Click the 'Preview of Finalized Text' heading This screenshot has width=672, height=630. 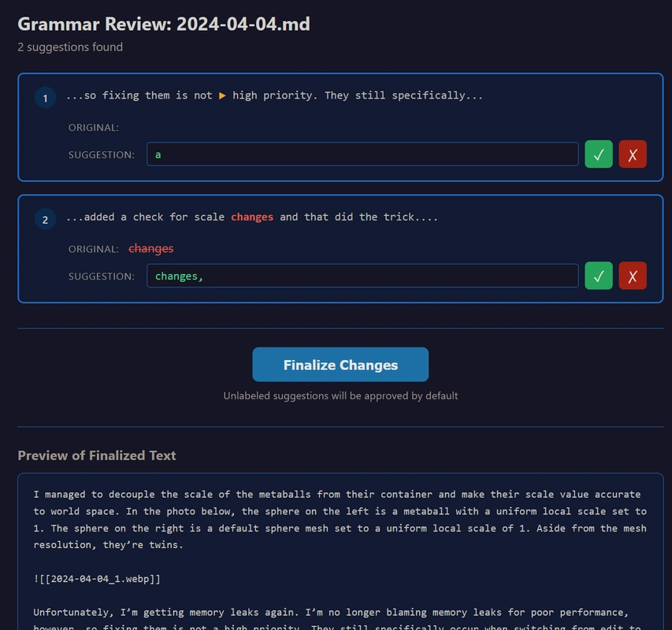(x=97, y=455)
